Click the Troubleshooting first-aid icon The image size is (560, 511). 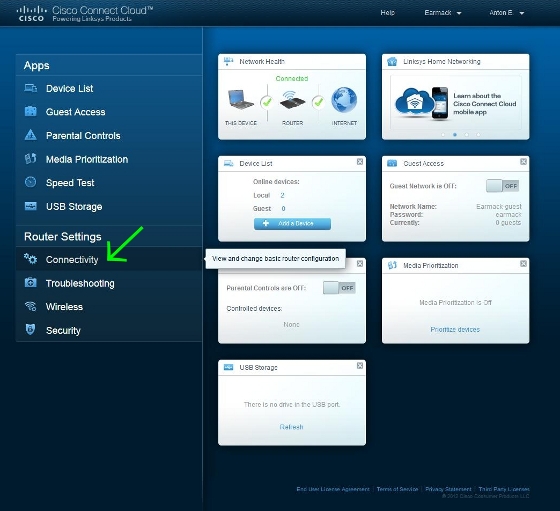pyautogui.click(x=31, y=282)
